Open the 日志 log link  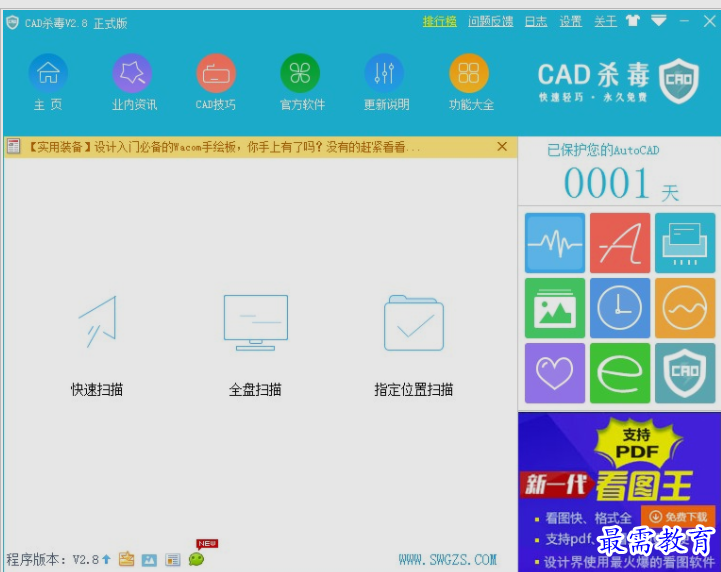pos(536,22)
